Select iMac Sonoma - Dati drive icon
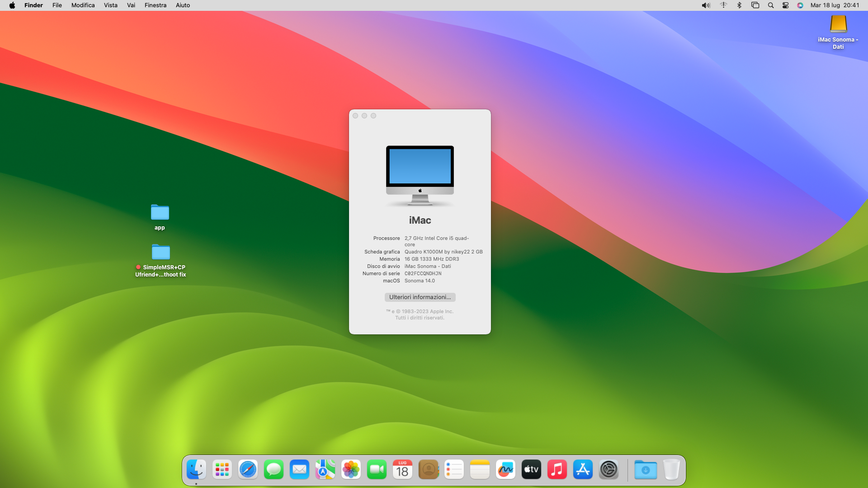The width and height of the screenshot is (868, 488). pyautogui.click(x=838, y=24)
